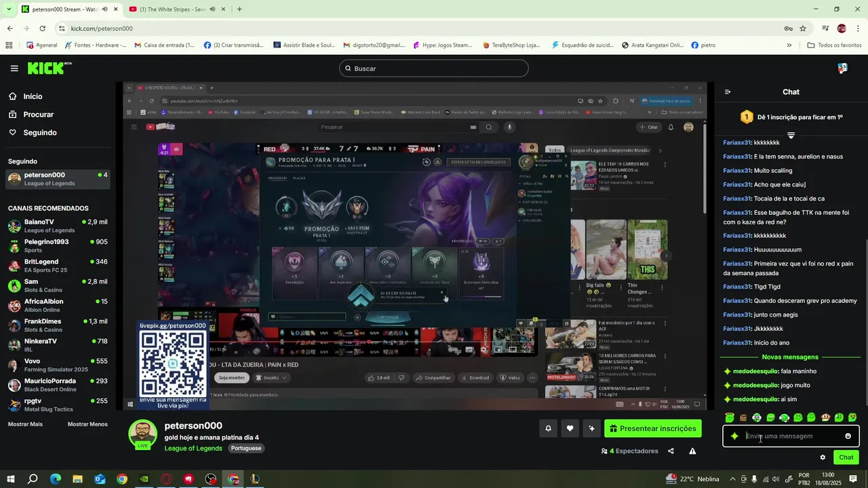Open the MauricioPorrada recommended channel
The width and height of the screenshot is (868, 488).
pyautogui.click(x=58, y=384)
